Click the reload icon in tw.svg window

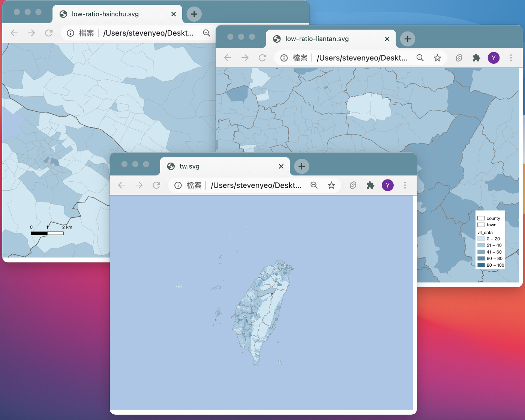156,185
